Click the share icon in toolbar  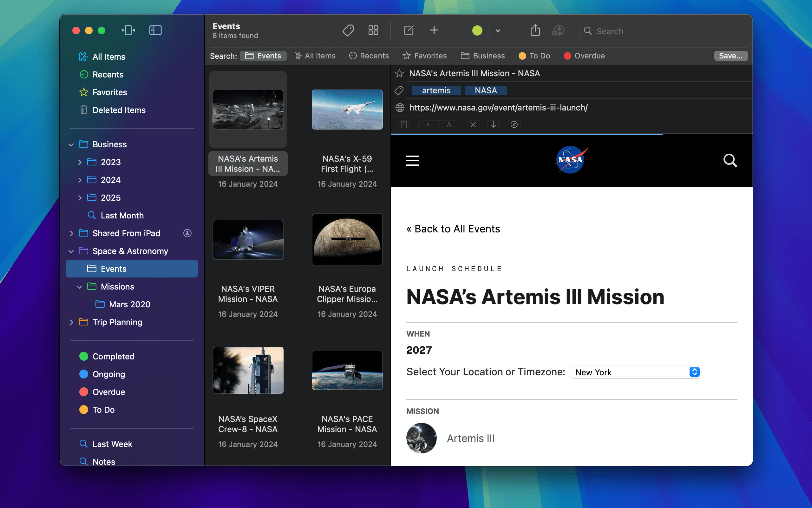pos(535,30)
